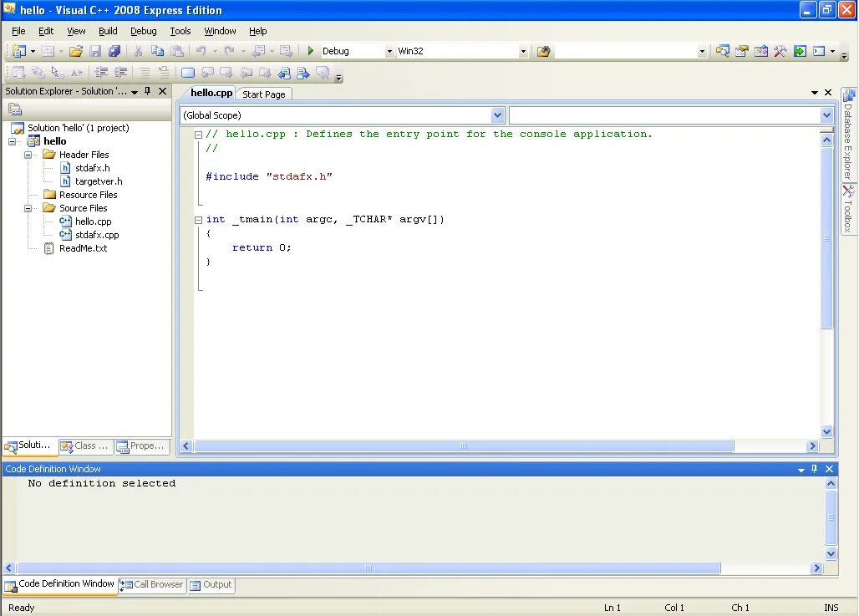Open the Tools menu
Image resolution: width=859 pixels, height=616 pixels.
180,31
